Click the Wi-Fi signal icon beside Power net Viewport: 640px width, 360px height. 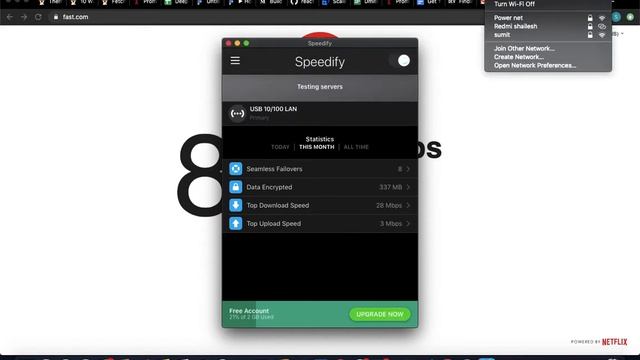click(x=602, y=18)
